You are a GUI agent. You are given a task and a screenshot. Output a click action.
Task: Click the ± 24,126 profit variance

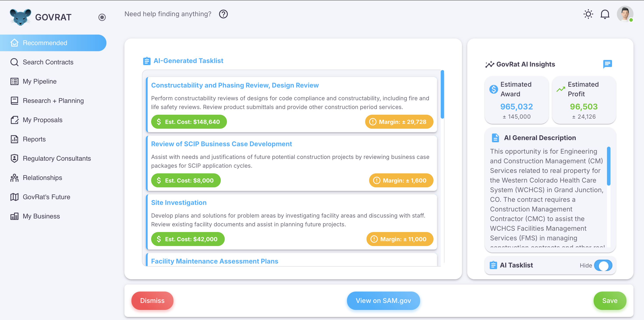tap(584, 117)
